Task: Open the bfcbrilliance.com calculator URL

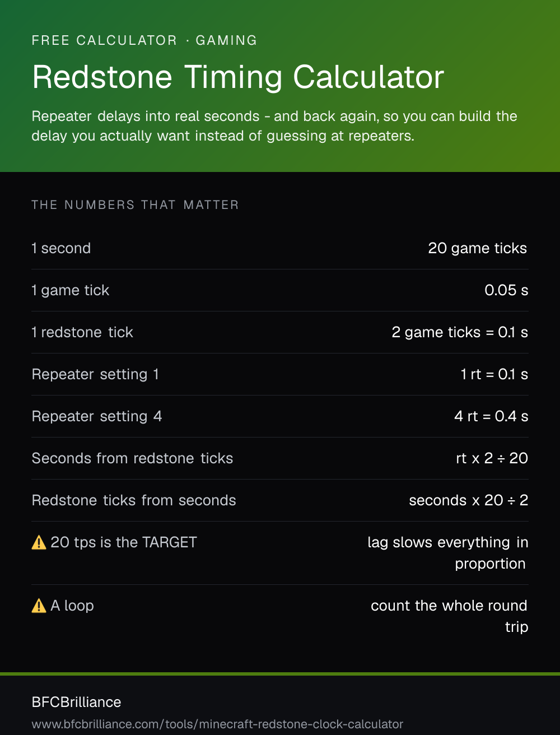Action: coord(217,724)
